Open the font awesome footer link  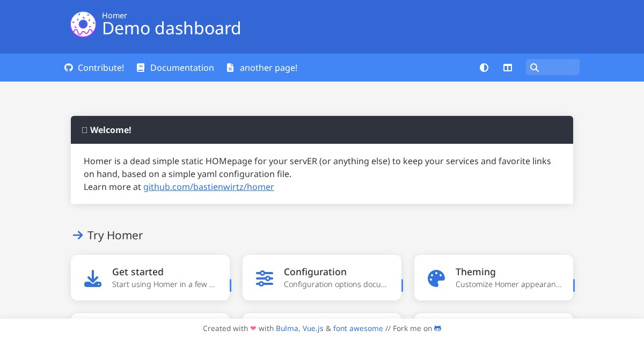point(358,328)
